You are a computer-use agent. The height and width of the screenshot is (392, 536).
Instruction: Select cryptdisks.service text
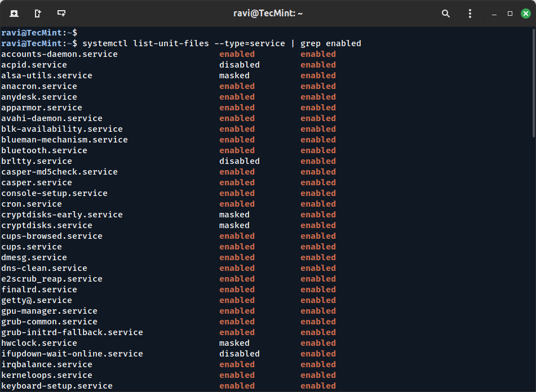(x=47, y=225)
